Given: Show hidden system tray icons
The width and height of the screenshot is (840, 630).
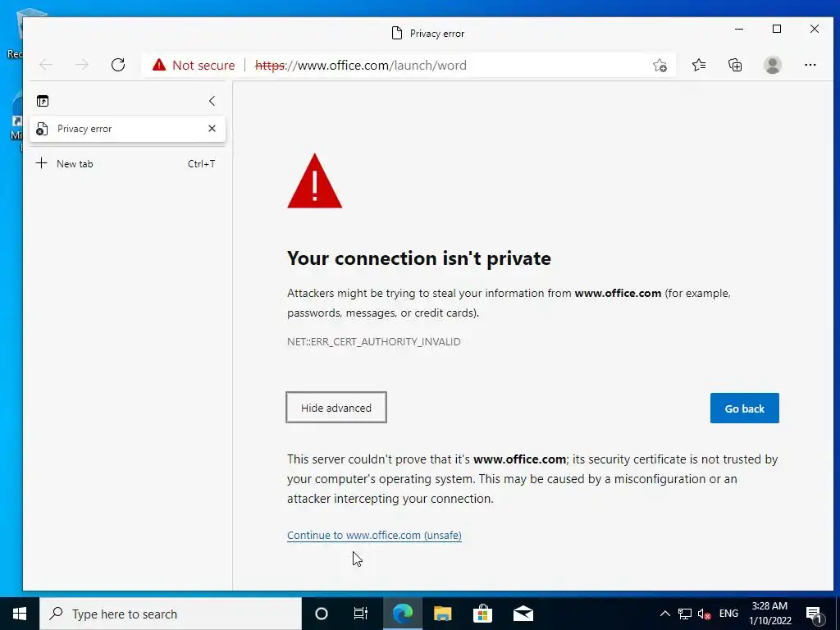Looking at the screenshot, I should (664, 614).
